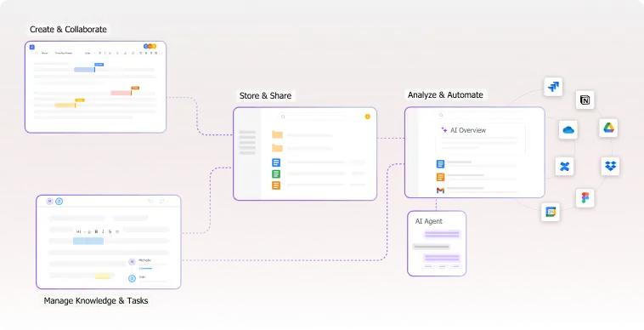Open the AI Agent card
The width and height of the screenshot is (644, 330).
coord(437,243)
